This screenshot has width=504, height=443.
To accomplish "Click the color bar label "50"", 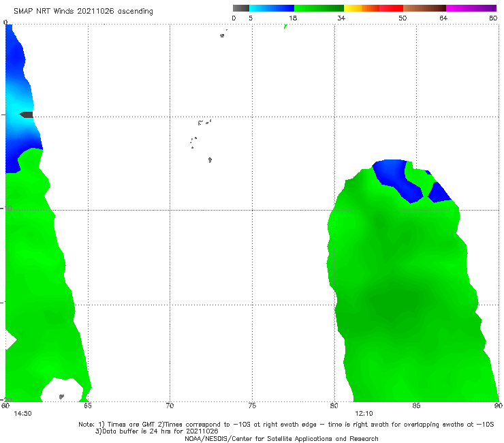I will click(403, 18).
